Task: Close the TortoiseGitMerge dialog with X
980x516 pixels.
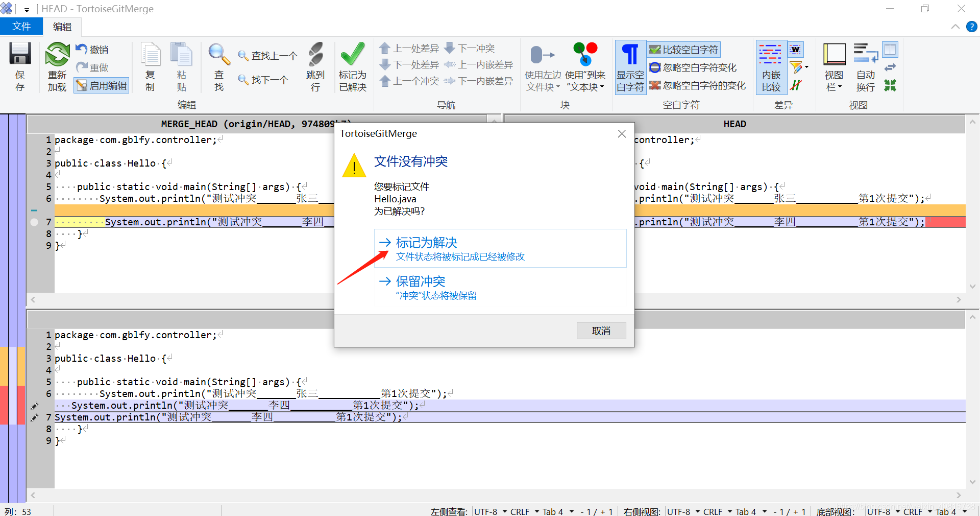Action: coord(622,133)
